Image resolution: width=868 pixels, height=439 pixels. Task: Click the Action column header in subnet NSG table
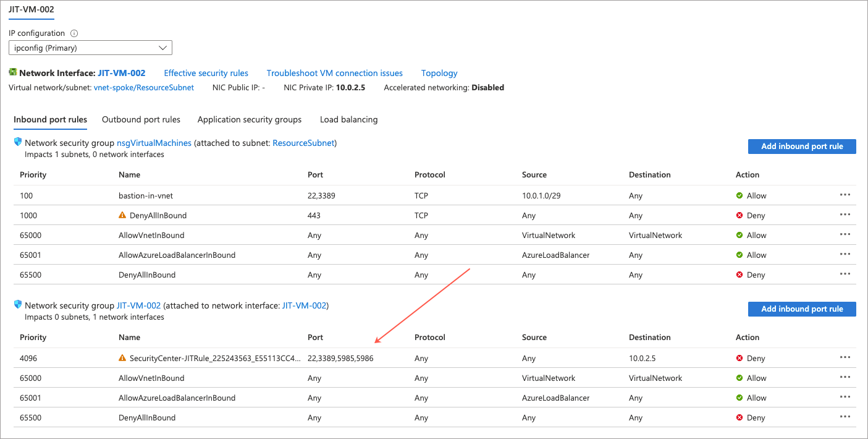click(748, 175)
